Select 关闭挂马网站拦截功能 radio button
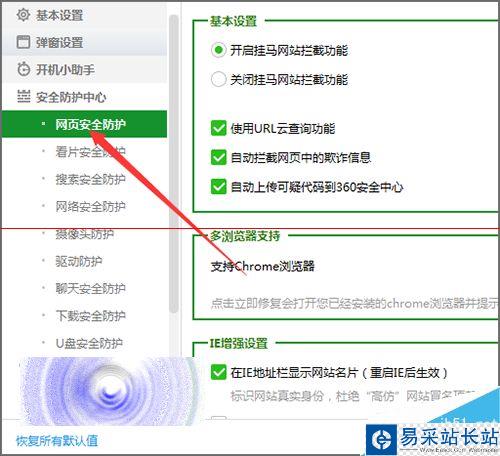500x456 pixels. [x=218, y=79]
